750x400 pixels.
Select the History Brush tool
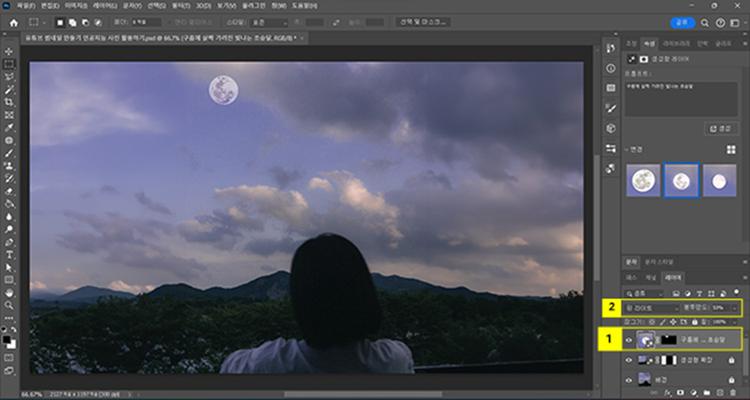pyautogui.click(x=9, y=178)
